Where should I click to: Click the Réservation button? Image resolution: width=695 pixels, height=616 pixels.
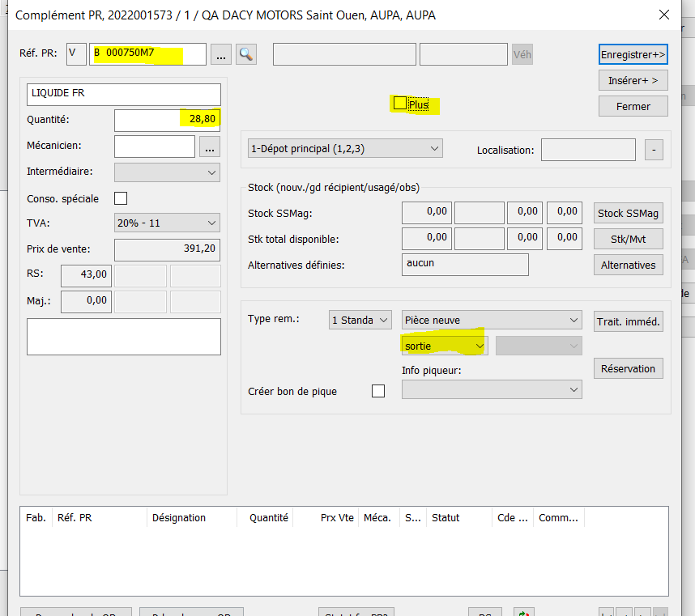pos(628,368)
